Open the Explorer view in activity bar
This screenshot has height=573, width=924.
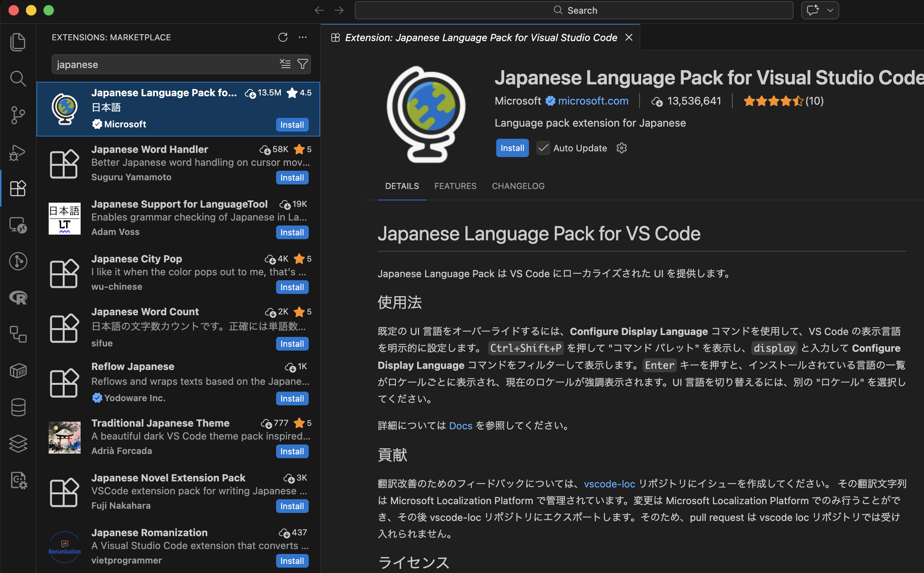tap(18, 42)
